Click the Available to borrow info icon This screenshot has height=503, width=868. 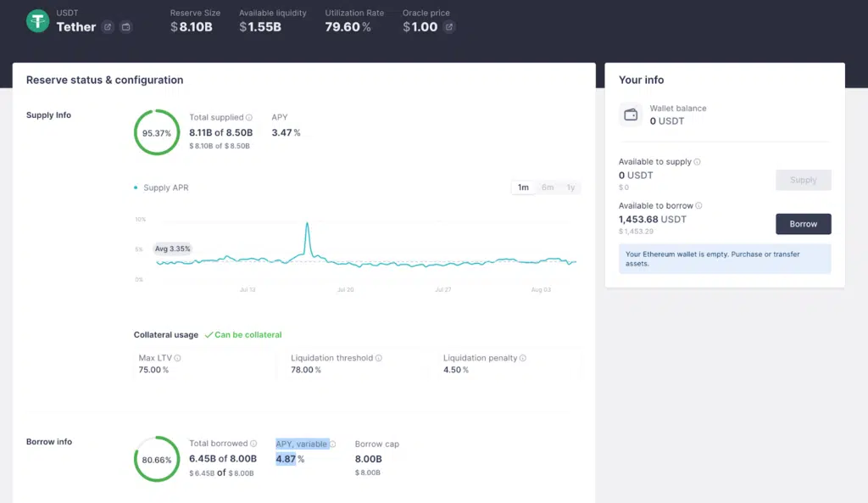(698, 205)
